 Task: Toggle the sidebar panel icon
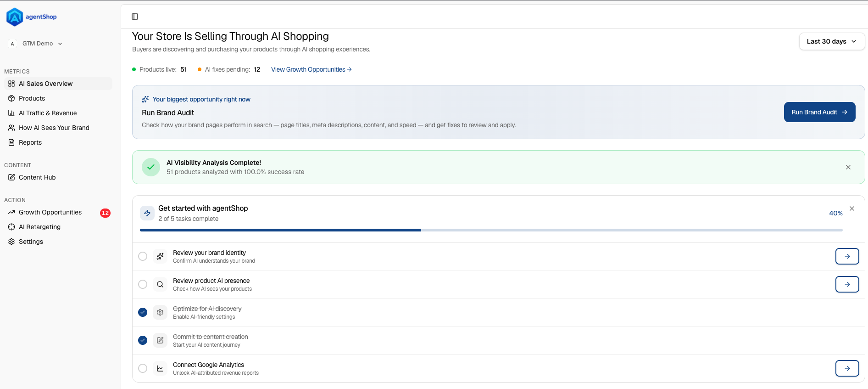coord(135,17)
